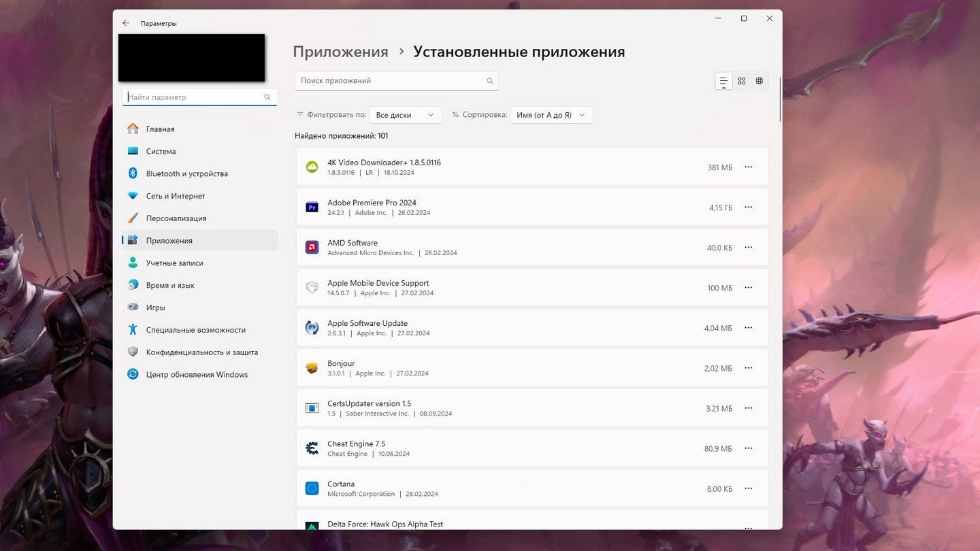The height and width of the screenshot is (551, 980).
Task: Open Специальные возможности section
Action: point(200,330)
